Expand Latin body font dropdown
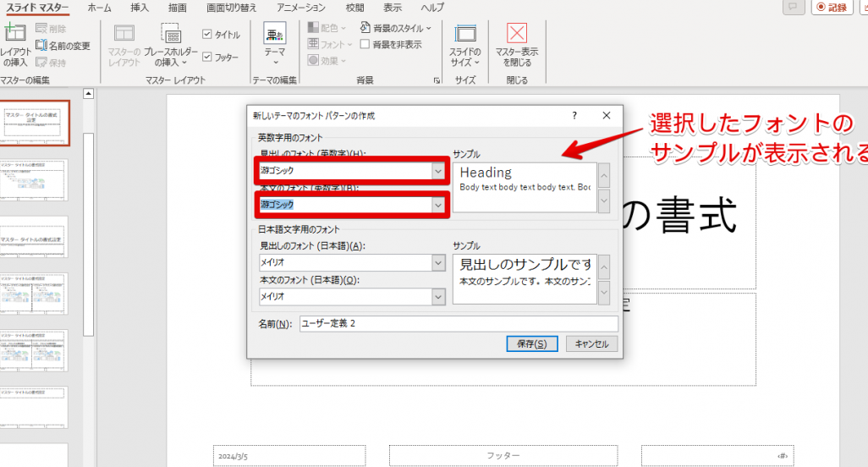Viewport: 868px width, 467px height. [438, 205]
